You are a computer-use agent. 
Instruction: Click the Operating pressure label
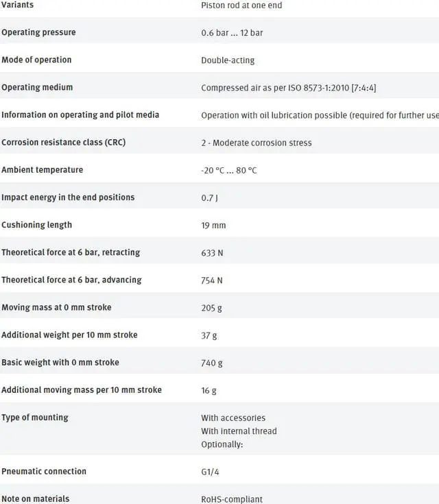(38, 32)
